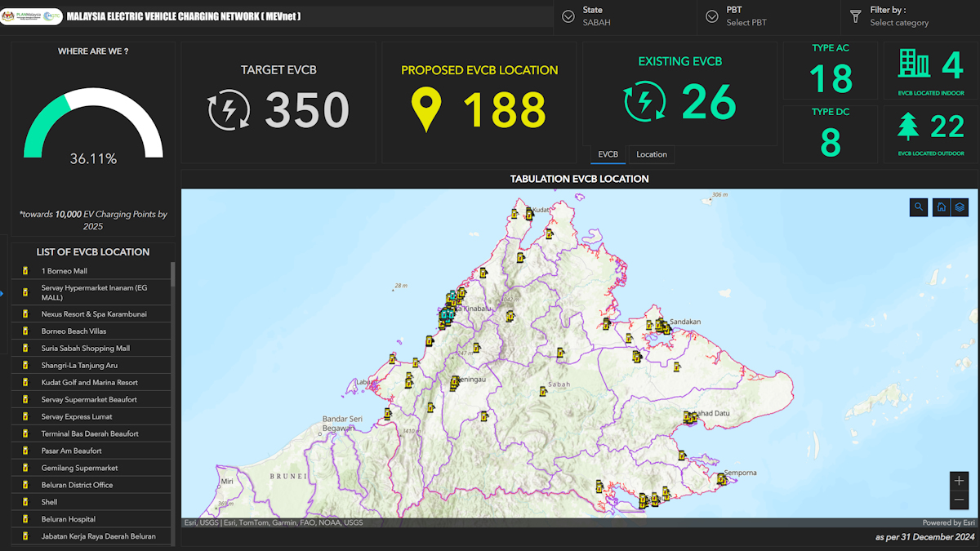The height and width of the screenshot is (551, 980).
Task: Click the map home extent icon
Action: [x=942, y=207]
